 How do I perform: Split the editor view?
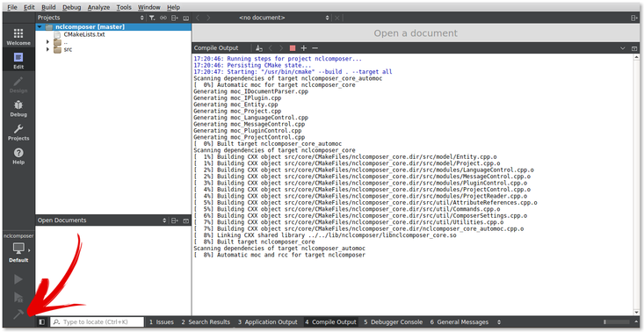[x=634, y=18]
